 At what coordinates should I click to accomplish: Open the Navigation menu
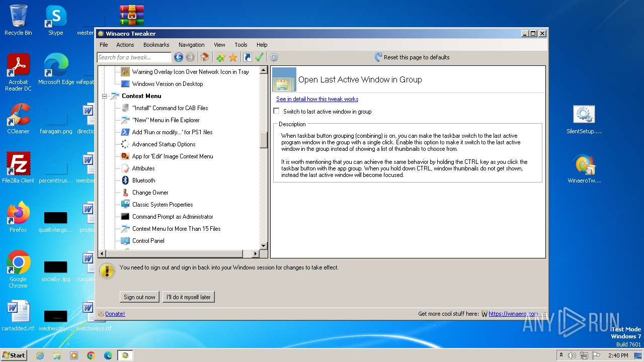coord(192,45)
